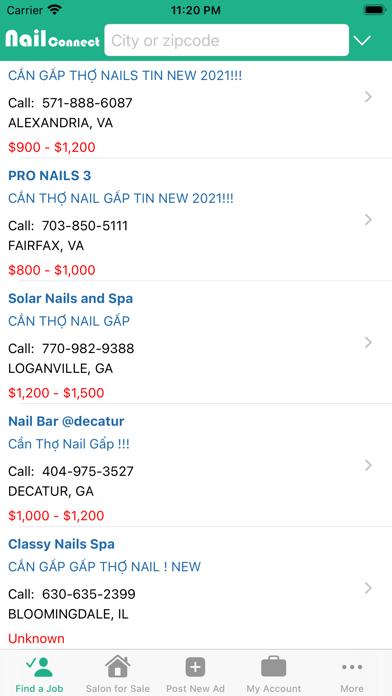
Task: Open the Nail Bar @decatur chevron
Action: coord(368,465)
